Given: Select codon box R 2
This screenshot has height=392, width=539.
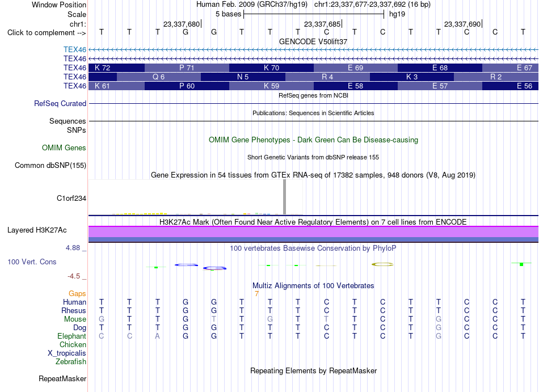Looking at the screenshot, I should [x=496, y=77].
